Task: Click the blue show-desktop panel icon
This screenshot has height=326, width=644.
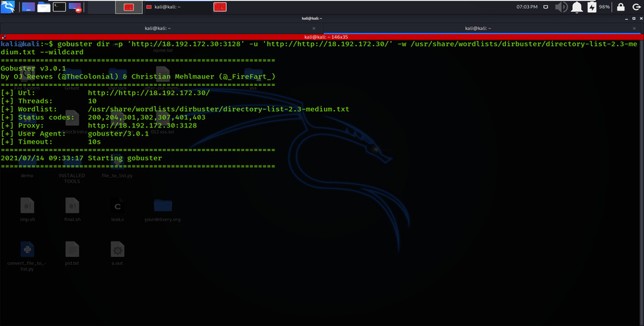Action: point(28,7)
